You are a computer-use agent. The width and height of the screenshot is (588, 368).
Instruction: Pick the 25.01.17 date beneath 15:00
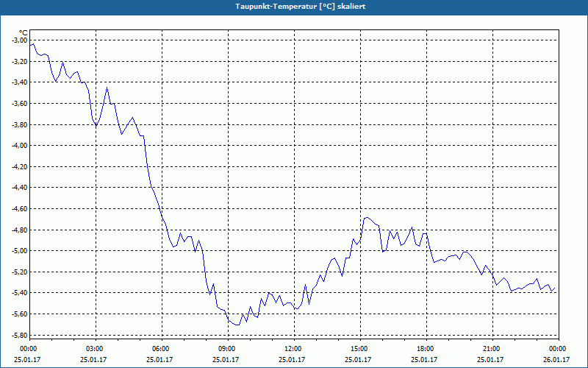358,359
